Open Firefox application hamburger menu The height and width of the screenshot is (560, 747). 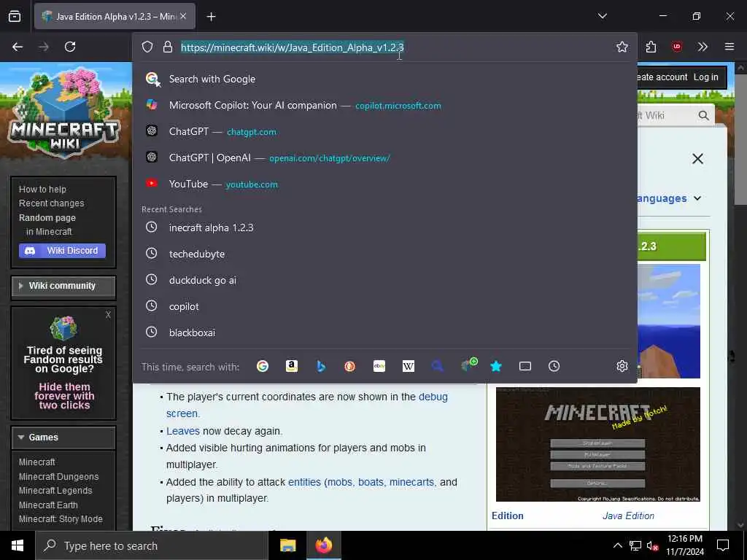[729, 47]
